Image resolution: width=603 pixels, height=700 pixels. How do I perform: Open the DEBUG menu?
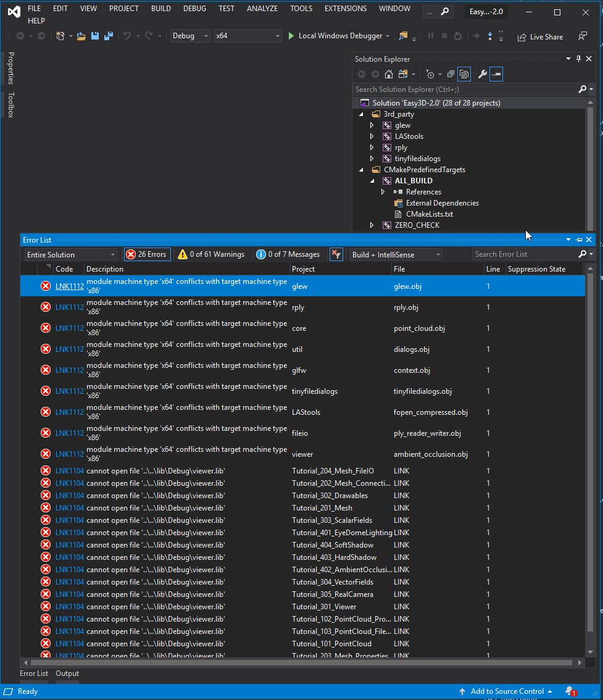tap(194, 9)
